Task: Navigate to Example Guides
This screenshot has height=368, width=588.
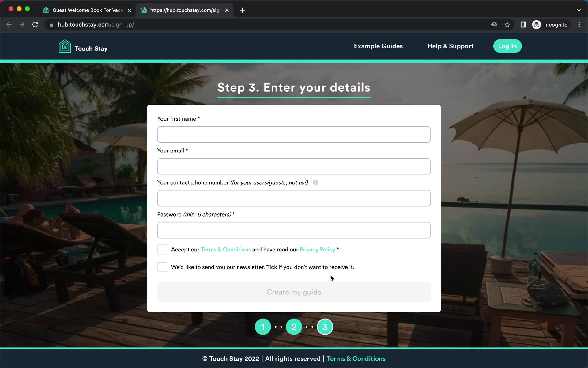Action: (x=378, y=46)
